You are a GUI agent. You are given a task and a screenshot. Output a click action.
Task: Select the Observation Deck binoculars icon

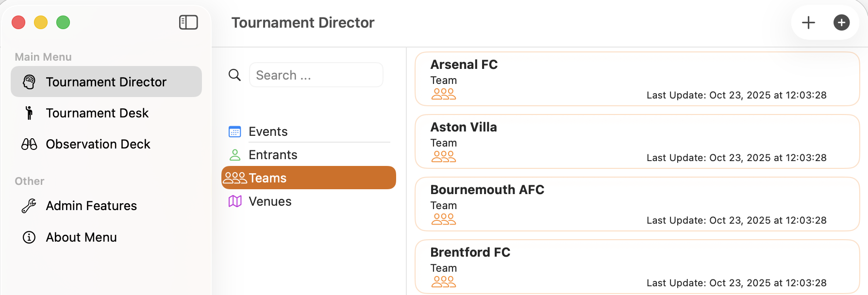pyautogui.click(x=29, y=144)
